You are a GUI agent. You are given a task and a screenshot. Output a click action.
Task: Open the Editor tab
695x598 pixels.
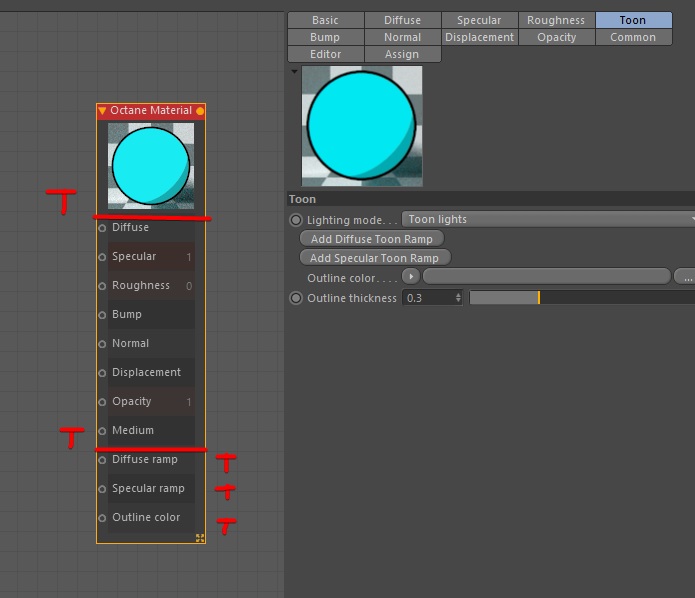coord(326,54)
